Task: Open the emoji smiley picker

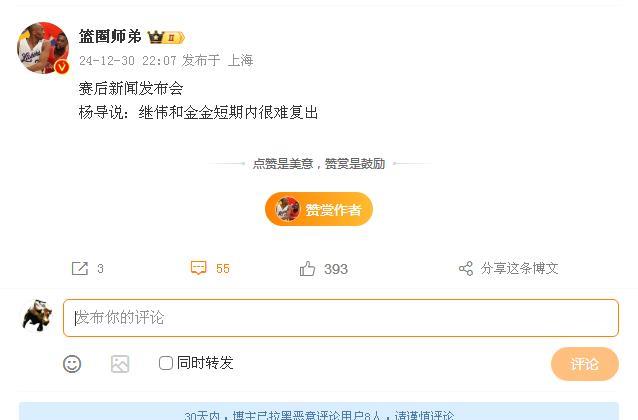Action: point(72,364)
